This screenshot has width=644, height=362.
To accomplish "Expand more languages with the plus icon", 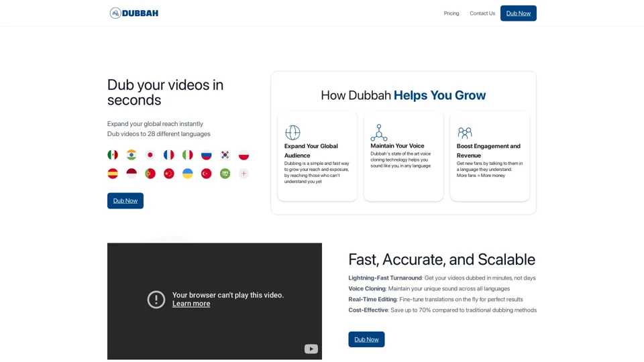I will (244, 174).
